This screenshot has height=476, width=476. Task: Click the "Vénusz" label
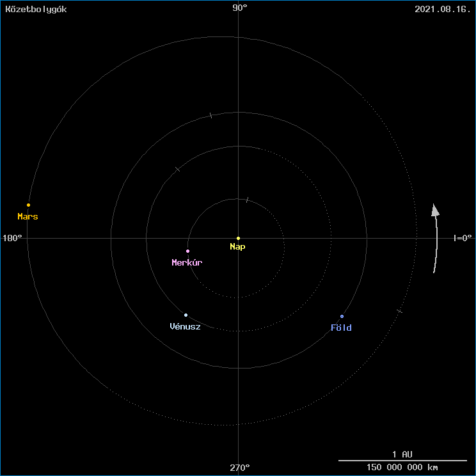[x=185, y=326]
